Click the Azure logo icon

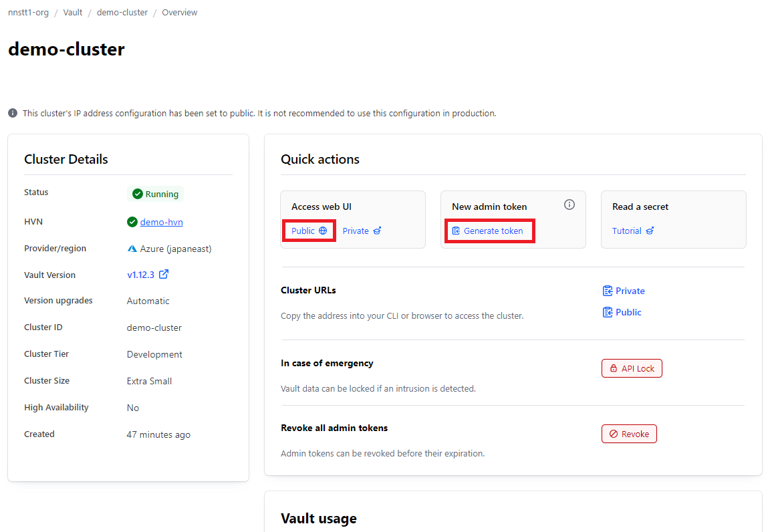pos(132,249)
